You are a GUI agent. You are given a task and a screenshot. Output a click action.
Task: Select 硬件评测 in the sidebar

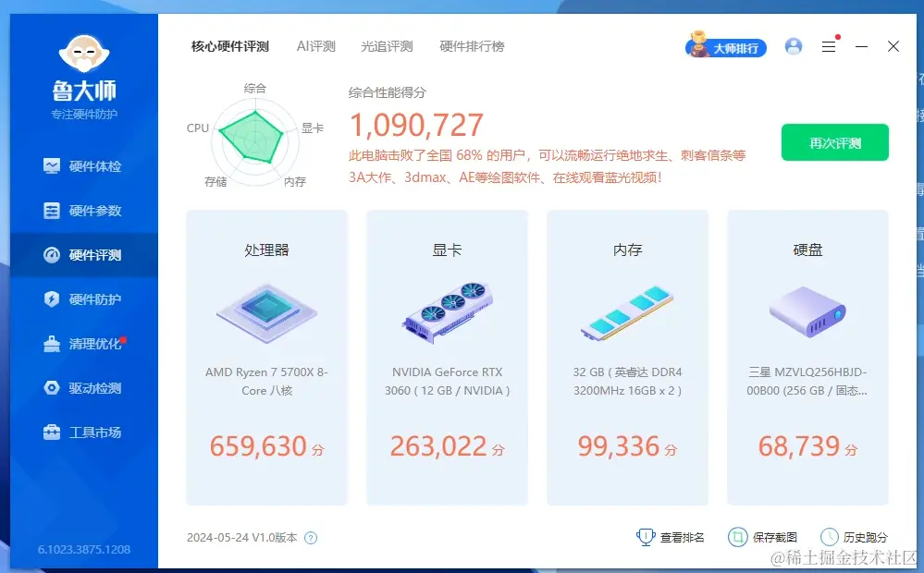pos(84,255)
